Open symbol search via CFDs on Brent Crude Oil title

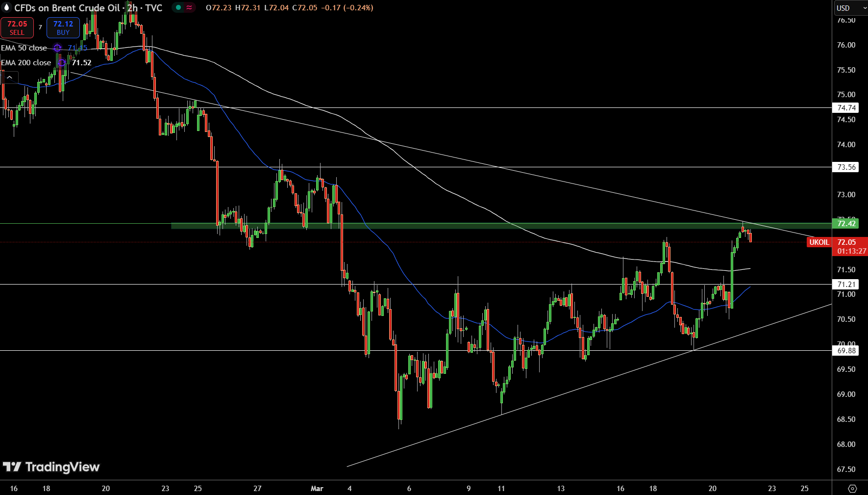coord(67,8)
